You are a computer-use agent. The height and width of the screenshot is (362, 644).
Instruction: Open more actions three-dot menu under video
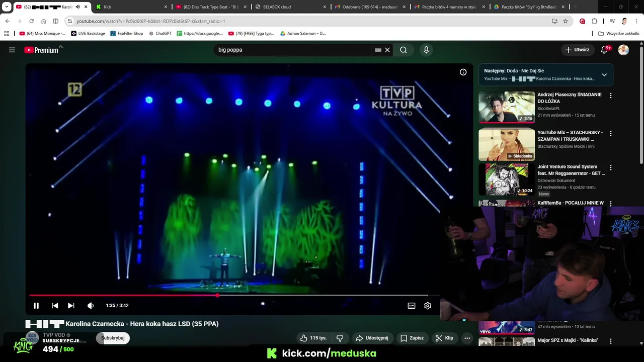(x=467, y=338)
